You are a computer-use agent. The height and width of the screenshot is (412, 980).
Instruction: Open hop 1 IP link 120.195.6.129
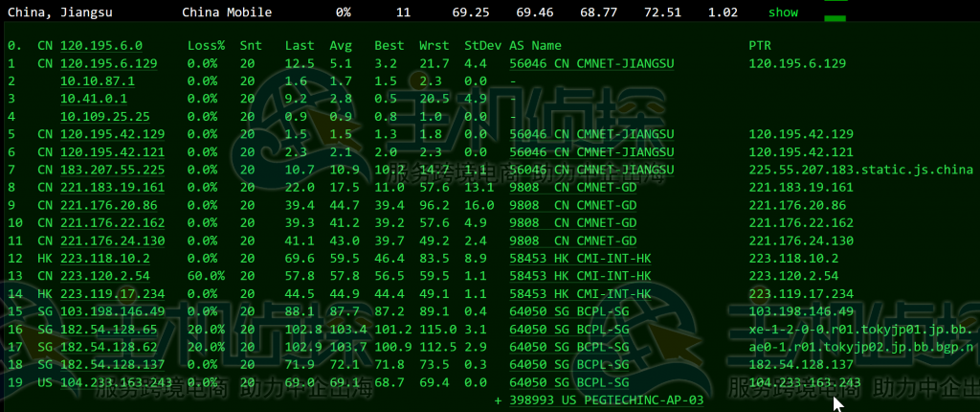tap(109, 63)
